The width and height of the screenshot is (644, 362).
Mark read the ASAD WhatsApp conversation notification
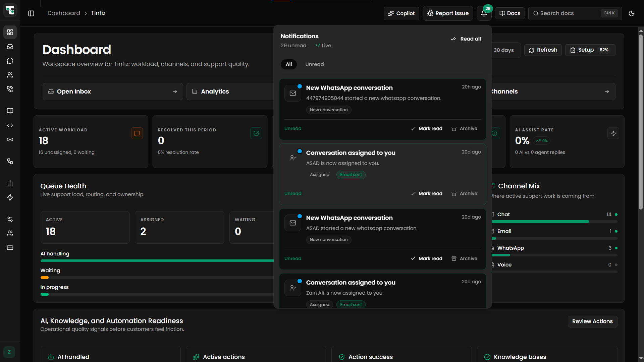click(x=427, y=259)
